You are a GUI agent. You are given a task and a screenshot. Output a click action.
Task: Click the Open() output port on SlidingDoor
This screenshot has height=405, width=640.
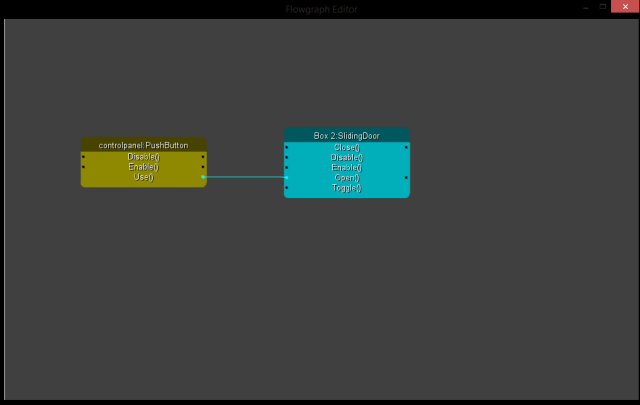coord(406,177)
